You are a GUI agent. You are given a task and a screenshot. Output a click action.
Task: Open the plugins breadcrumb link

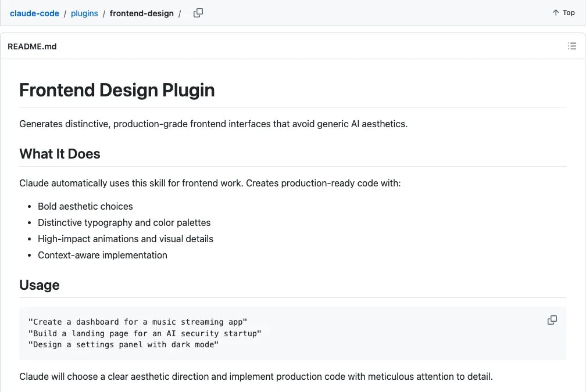(84, 13)
